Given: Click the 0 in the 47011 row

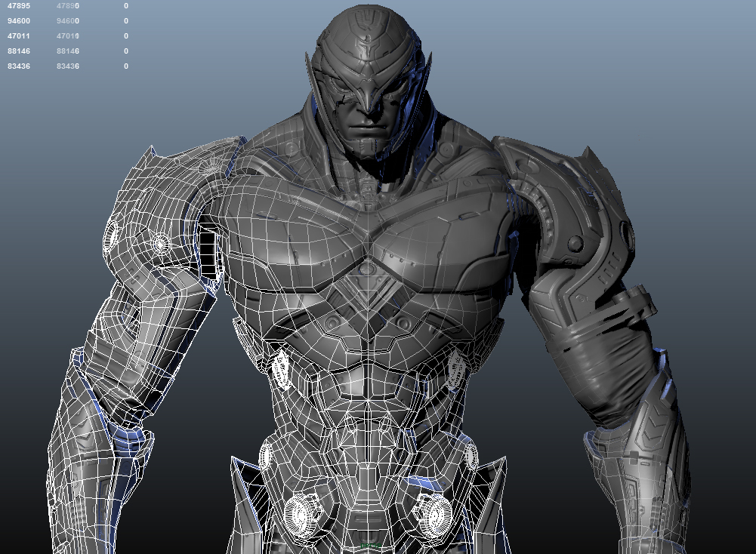Looking at the screenshot, I should (126, 36).
